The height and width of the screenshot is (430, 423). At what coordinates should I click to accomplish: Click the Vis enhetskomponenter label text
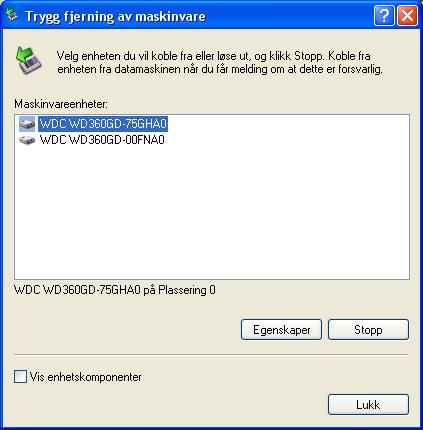point(86,377)
